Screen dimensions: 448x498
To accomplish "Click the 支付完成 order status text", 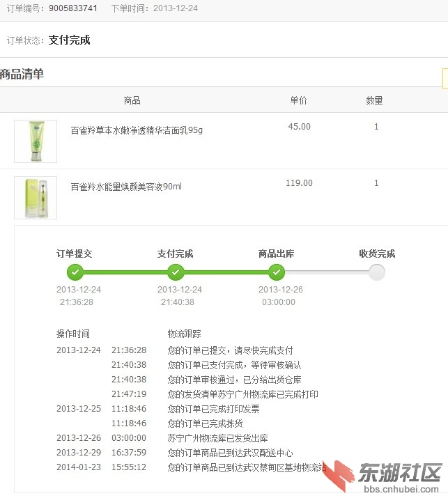I will pyautogui.click(x=69, y=40).
